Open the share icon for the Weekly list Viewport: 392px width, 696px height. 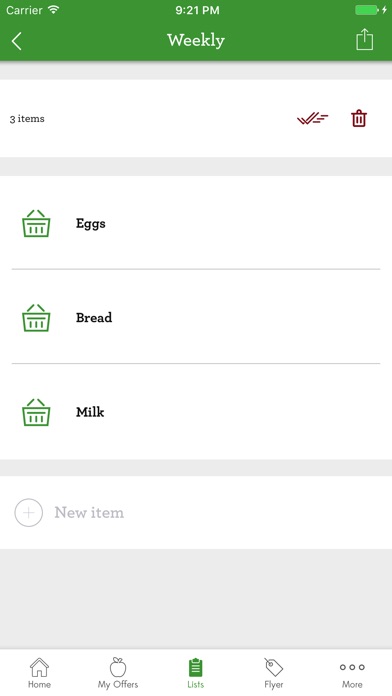pyautogui.click(x=364, y=39)
